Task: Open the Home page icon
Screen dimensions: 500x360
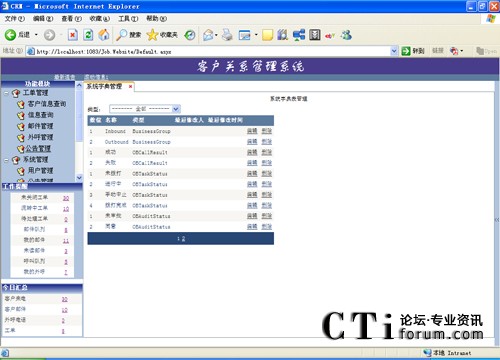Action: (104, 35)
